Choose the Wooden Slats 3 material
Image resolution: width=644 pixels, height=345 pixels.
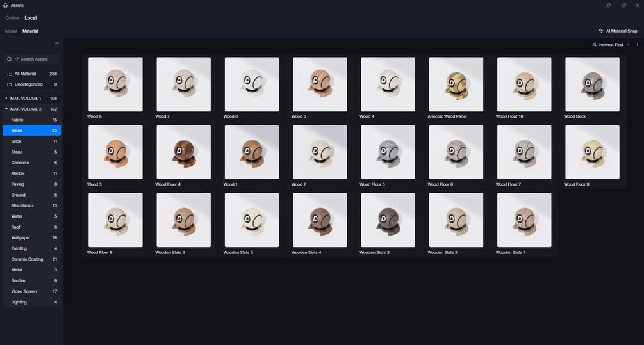[388, 220]
